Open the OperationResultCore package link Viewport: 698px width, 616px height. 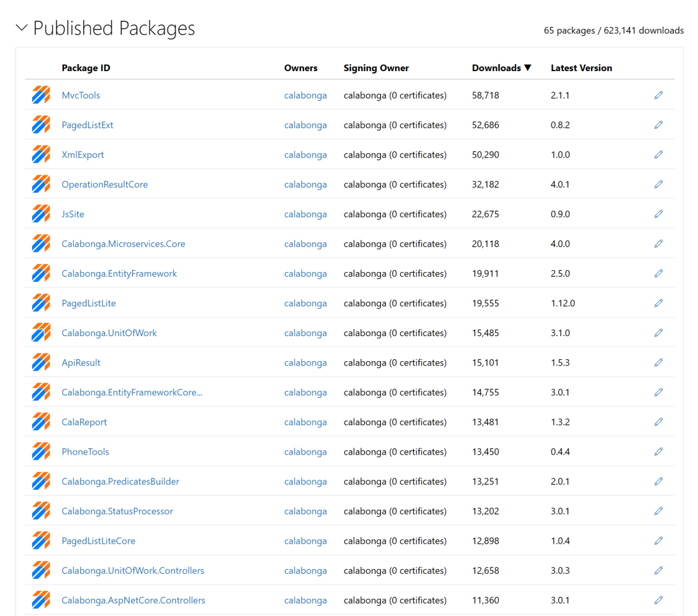[x=104, y=184]
